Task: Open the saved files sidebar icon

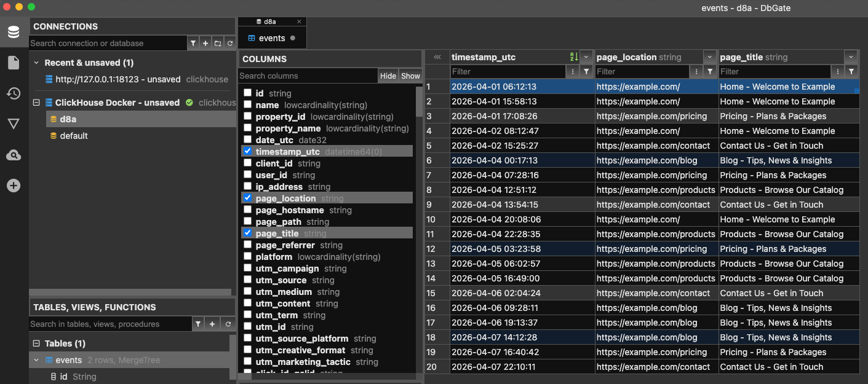Action: [14, 63]
